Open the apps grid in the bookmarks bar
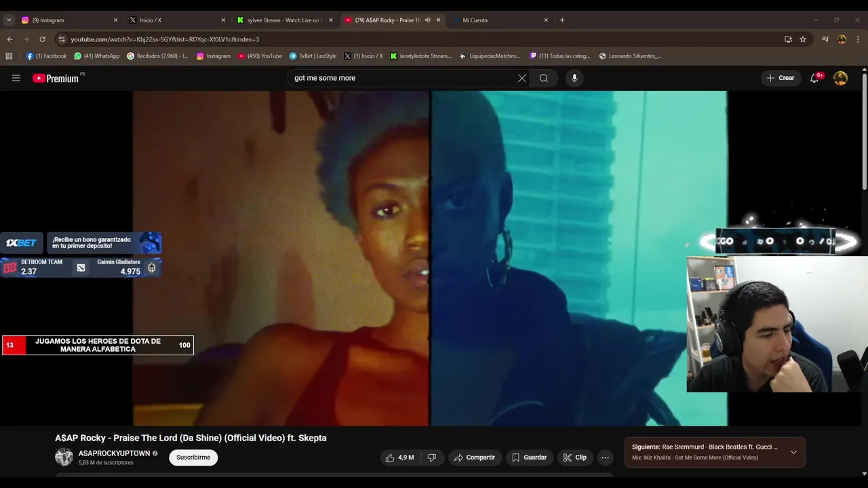 9,56
